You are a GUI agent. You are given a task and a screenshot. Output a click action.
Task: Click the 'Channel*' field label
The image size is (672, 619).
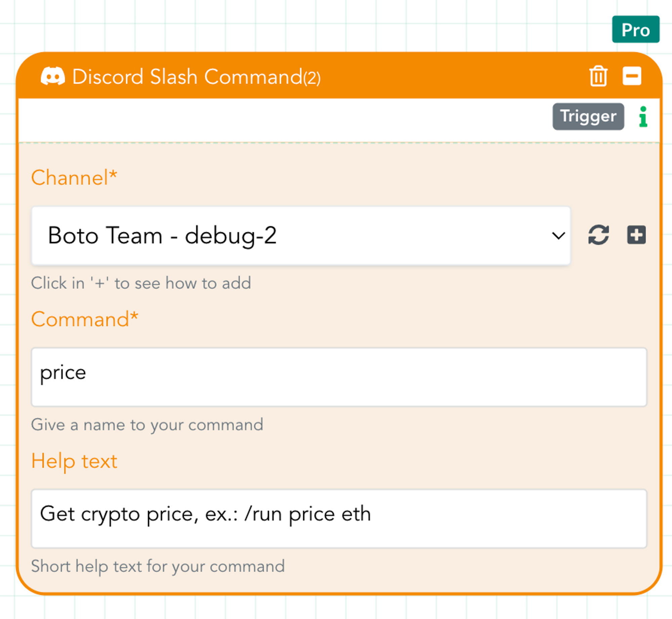click(x=74, y=177)
